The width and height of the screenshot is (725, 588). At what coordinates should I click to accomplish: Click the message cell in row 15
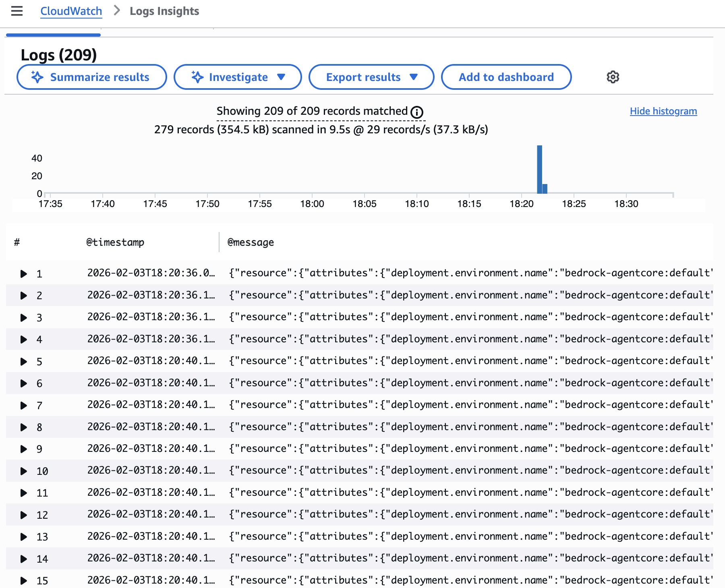[471, 580]
